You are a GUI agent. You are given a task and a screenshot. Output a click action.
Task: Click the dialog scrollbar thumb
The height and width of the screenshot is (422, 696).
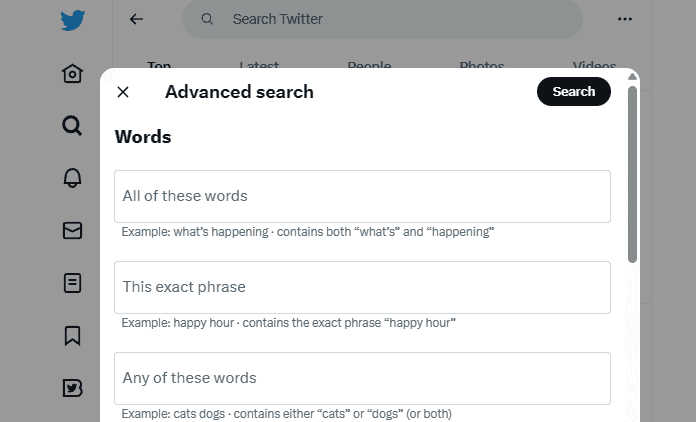click(633, 174)
